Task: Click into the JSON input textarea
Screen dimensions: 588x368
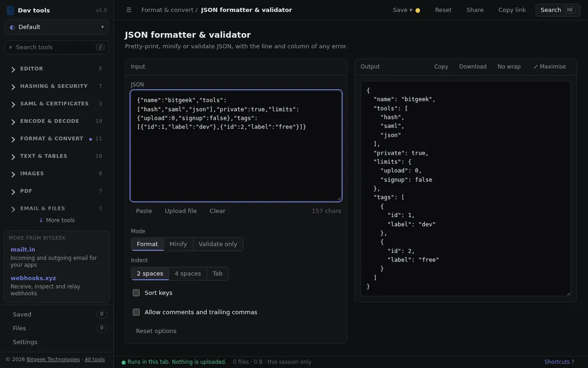Action: click(236, 146)
